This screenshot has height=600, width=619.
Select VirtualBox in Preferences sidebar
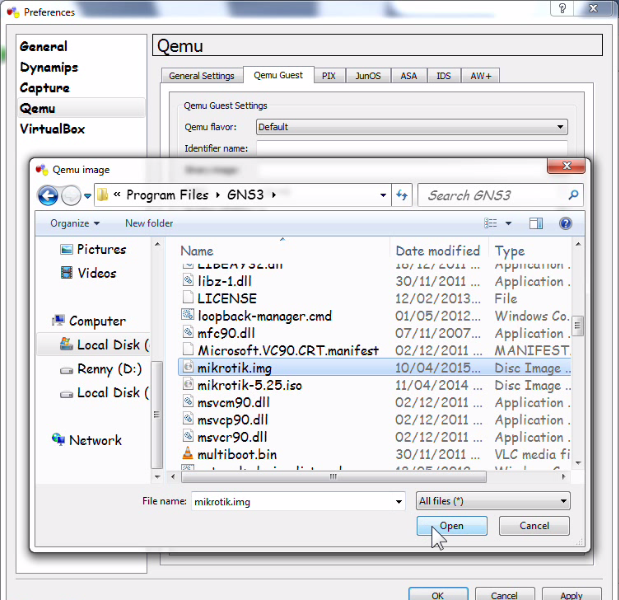[x=53, y=129]
